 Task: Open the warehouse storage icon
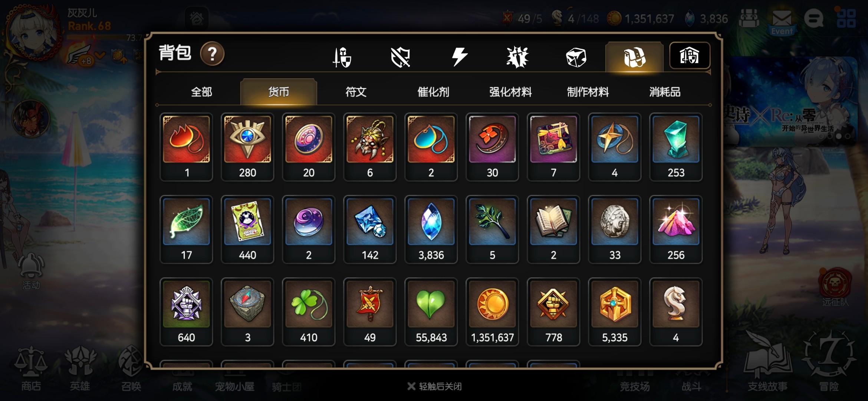(x=690, y=56)
